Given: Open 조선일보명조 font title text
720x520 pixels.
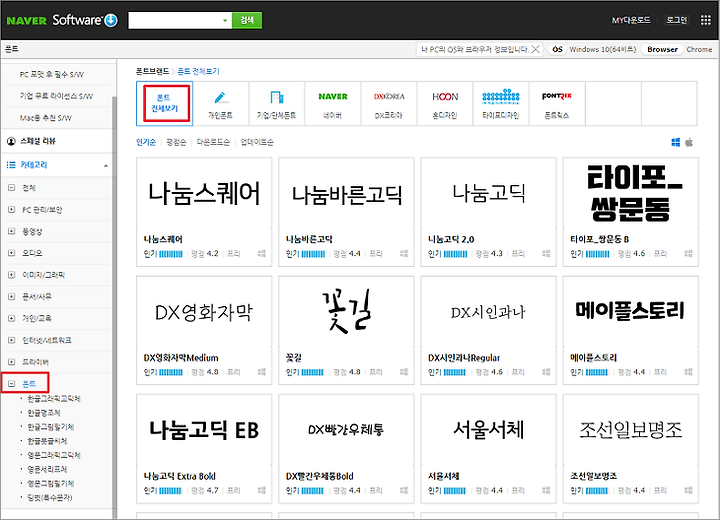Looking at the screenshot, I should coord(593,476).
